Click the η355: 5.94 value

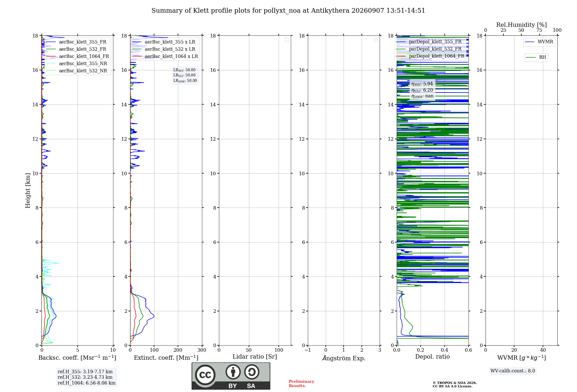[x=422, y=84]
